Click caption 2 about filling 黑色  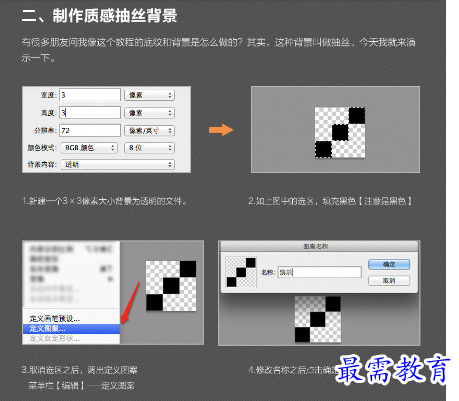(x=331, y=201)
